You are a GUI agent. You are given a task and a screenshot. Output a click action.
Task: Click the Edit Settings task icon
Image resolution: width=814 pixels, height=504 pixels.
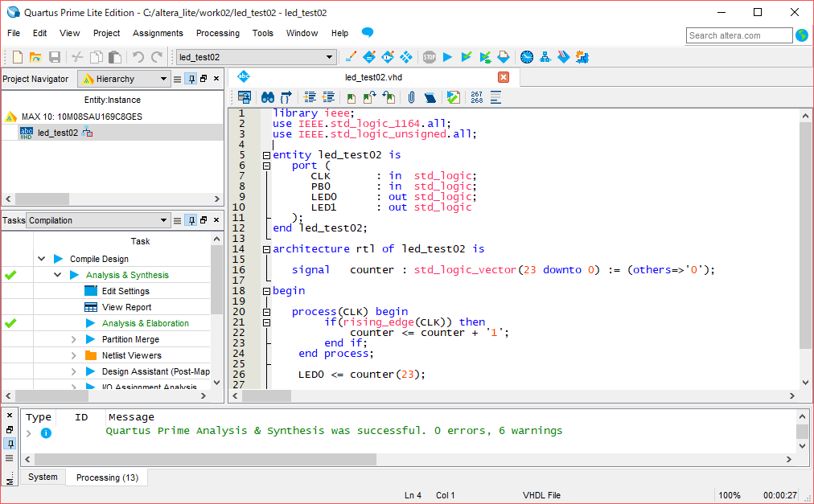tap(91, 291)
